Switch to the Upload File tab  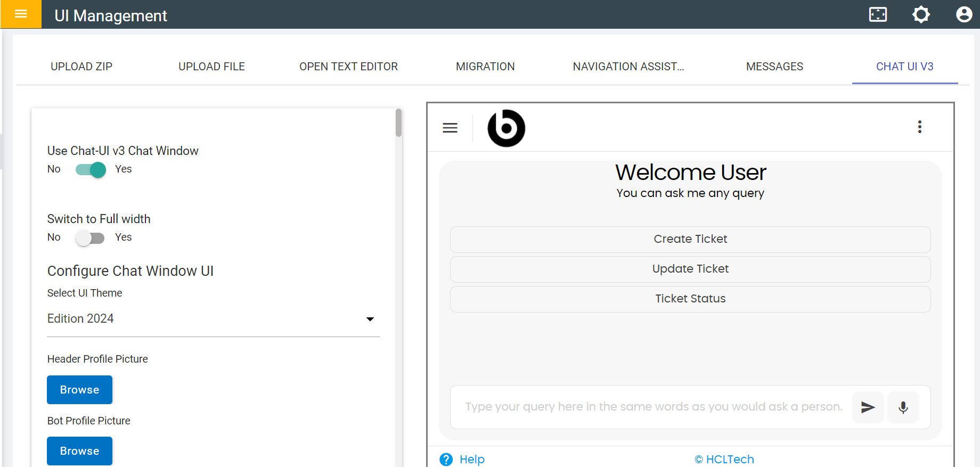211,67
